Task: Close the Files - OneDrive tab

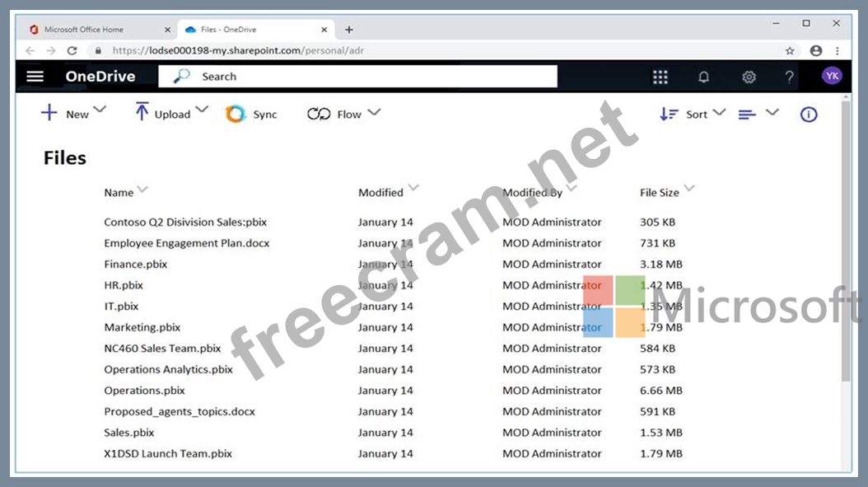Action: click(324, 30)
